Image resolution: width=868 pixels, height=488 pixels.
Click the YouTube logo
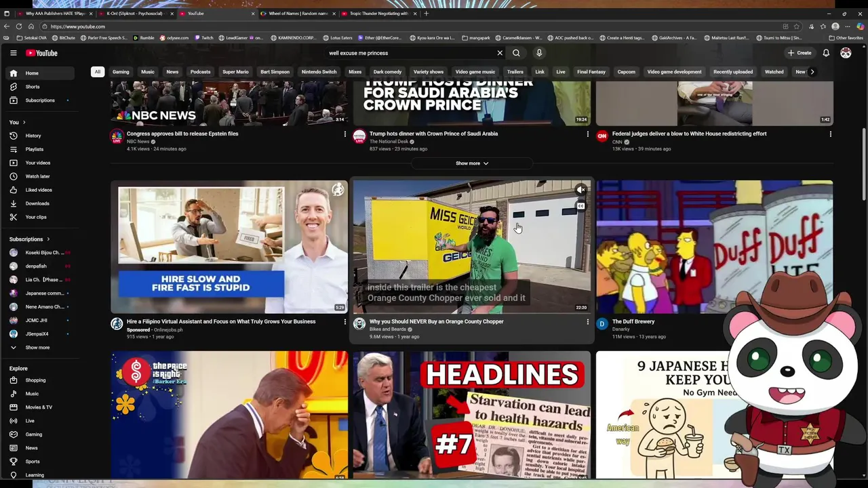point(42,53)
